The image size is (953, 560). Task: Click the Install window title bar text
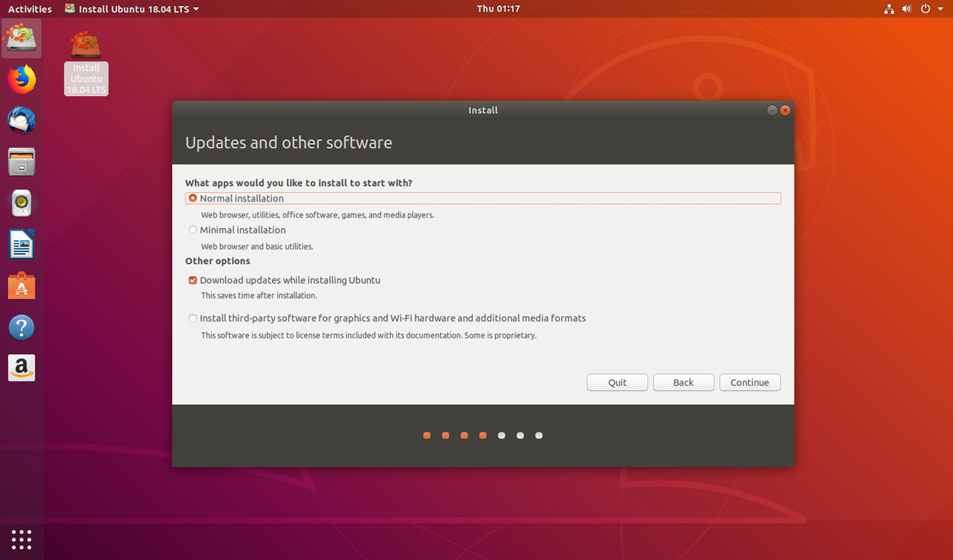tap(483, 110)
